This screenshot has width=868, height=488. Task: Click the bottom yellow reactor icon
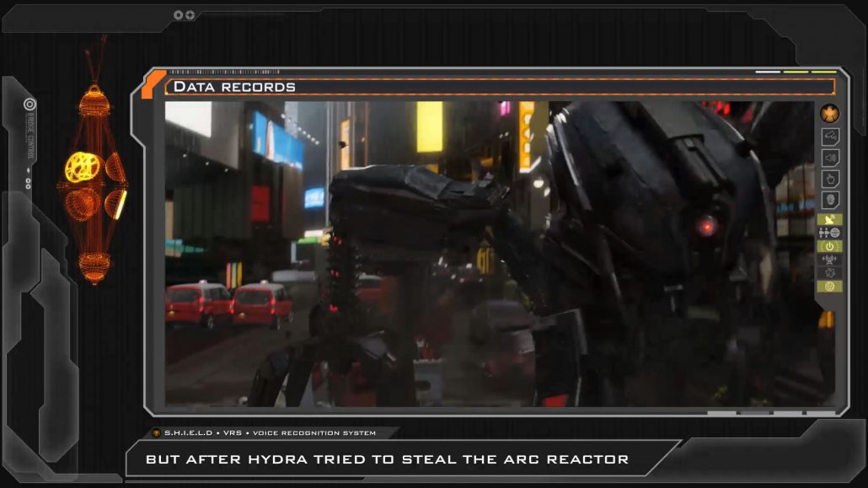coord(829,287)
